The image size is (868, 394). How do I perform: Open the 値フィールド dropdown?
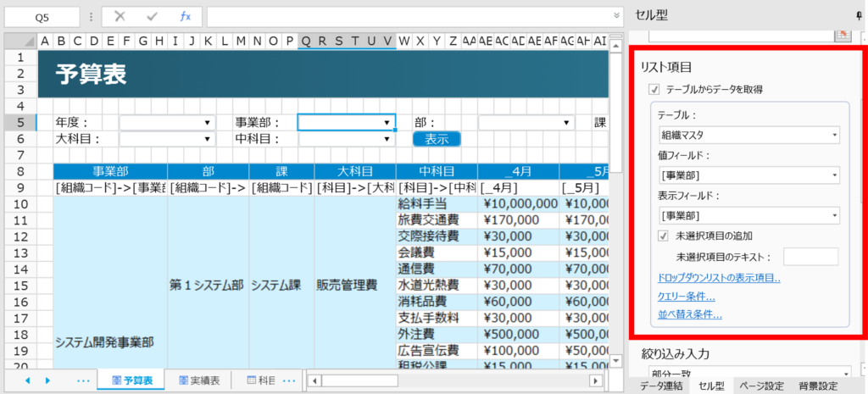(x=749, y=175)
